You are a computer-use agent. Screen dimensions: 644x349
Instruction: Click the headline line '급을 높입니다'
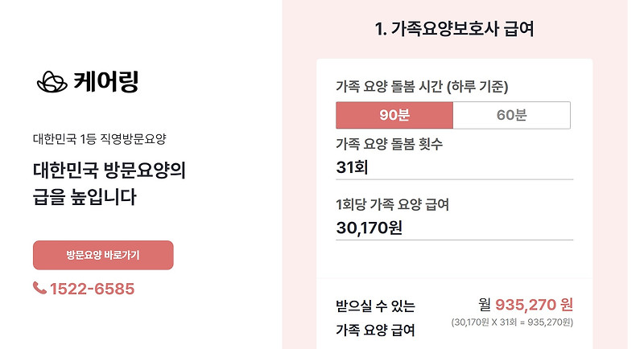pyautogui.click(x=85, y=197)
